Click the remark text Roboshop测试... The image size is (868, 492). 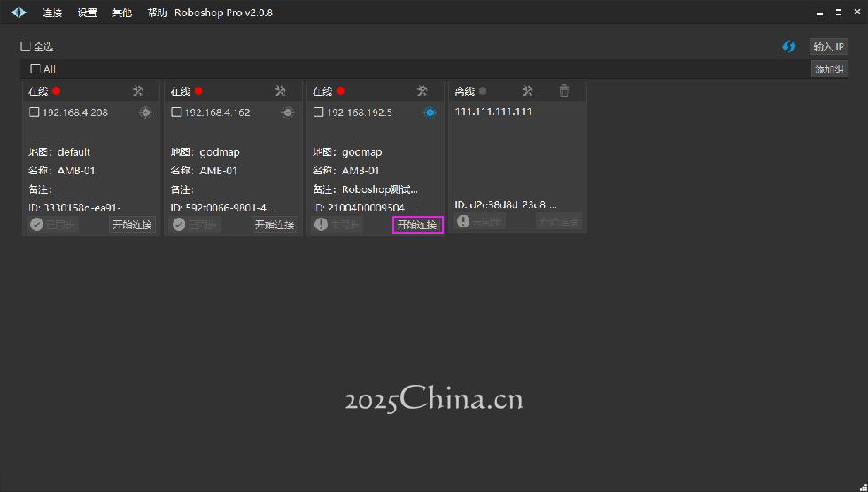[380, 189]
